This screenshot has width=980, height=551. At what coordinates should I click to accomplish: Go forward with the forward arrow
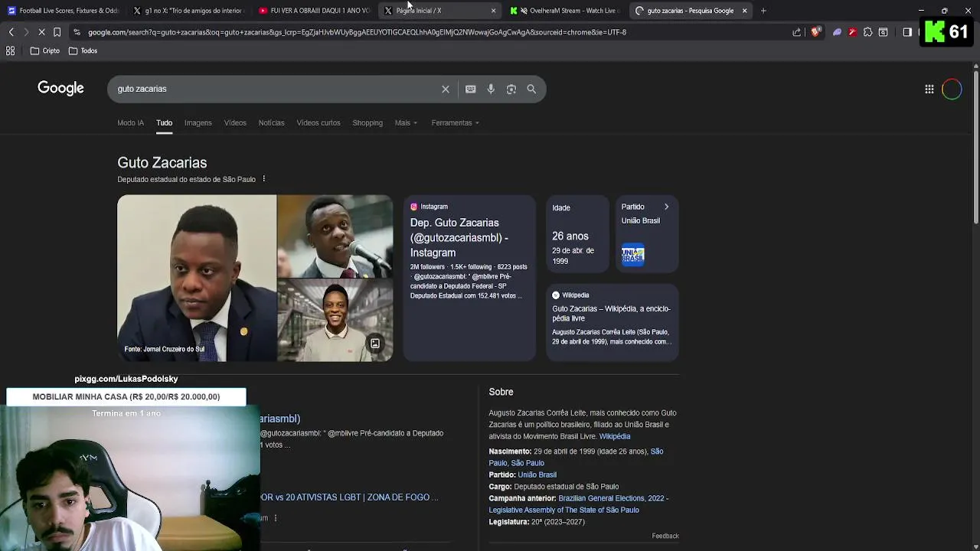click(x=26, y=32)
